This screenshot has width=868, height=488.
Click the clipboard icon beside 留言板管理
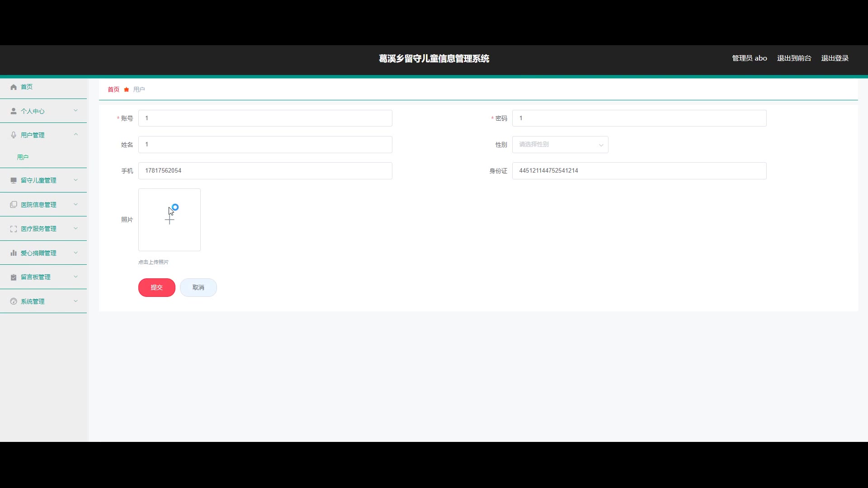click(14, 277)
